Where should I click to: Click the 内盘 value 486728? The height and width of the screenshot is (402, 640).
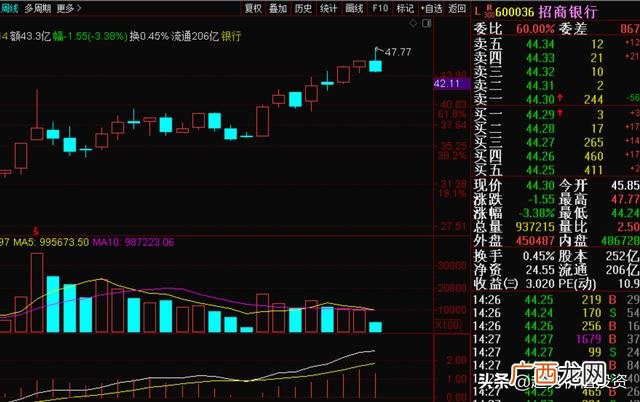[x=620, y=241]
